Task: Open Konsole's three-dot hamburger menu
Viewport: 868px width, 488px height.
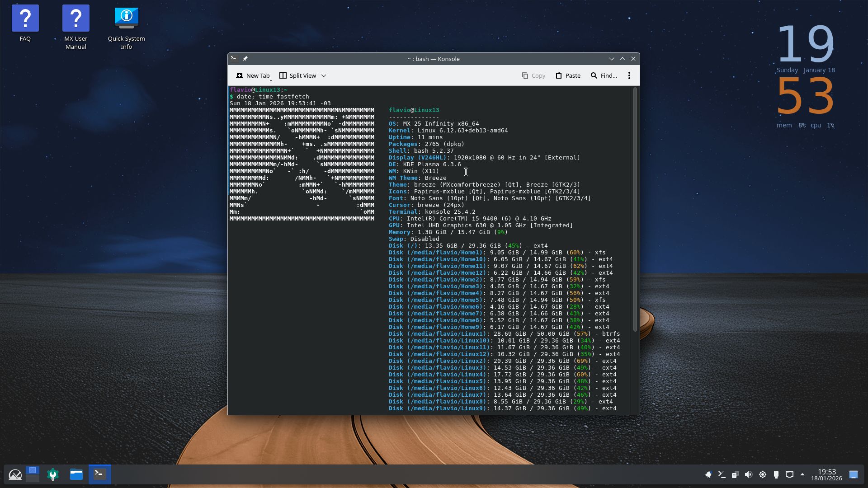Action: (629, 76)
